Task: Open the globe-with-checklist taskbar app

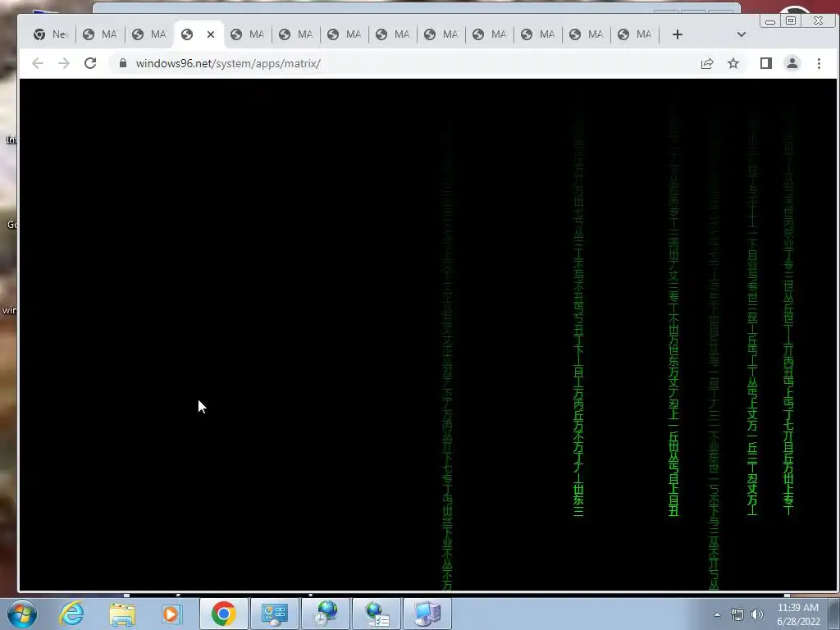Action: [x=377, y=614]
